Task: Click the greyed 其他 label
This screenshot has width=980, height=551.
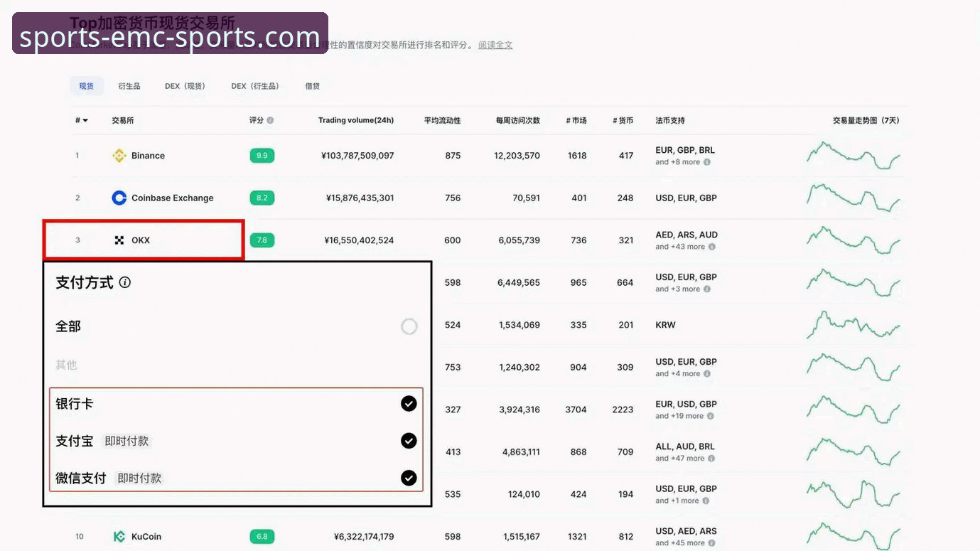Action: 66,365
